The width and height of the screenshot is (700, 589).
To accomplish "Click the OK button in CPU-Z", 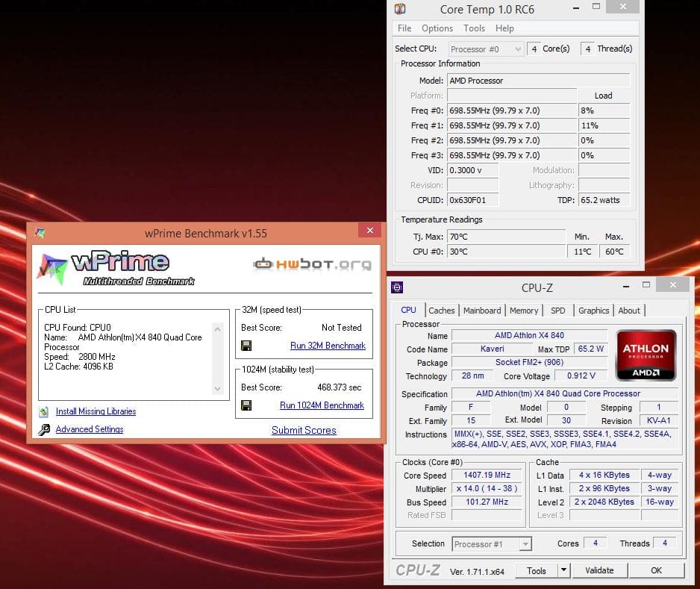I will click(x=656, y=570).
